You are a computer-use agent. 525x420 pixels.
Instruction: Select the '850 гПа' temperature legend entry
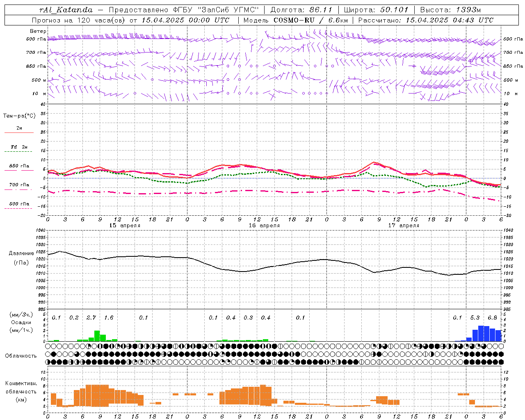[x=19, y=166]
